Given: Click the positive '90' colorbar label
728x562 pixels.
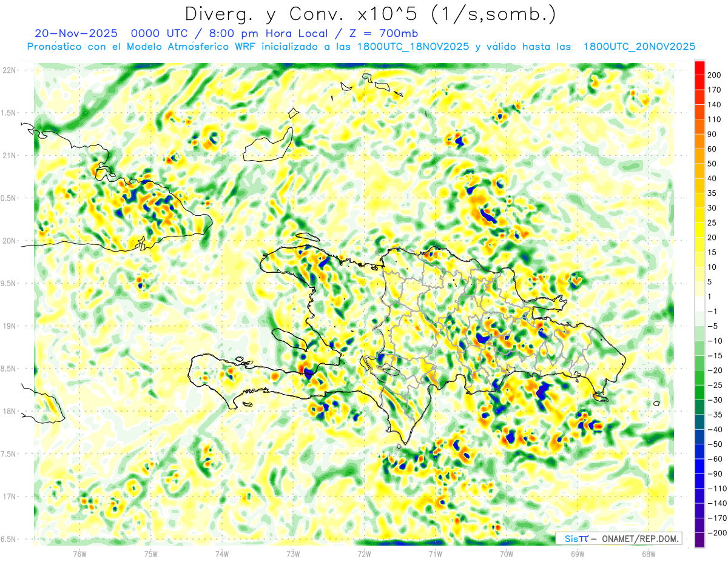Looking at the screenshot, I should pyautogui.click(x=712, y=134).
